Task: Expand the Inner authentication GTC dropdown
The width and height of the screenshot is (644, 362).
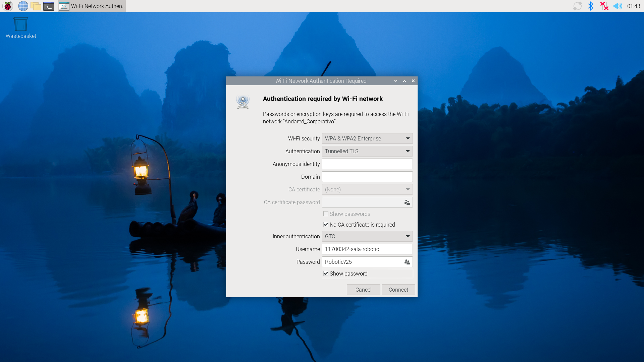Action: pos(367,237)
